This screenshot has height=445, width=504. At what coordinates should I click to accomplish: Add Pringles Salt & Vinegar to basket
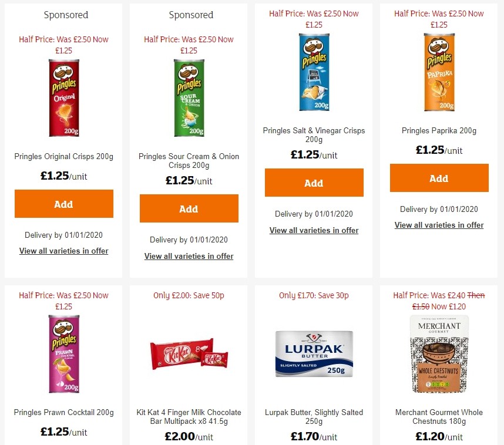click(314, 182)
